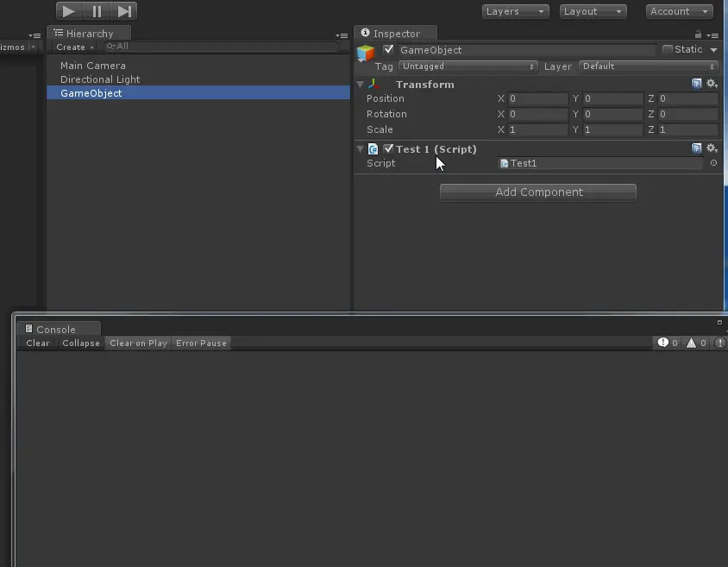Screen dimensions: 728x567
Task: Edit Scale X field
Action: click(537, 129)
